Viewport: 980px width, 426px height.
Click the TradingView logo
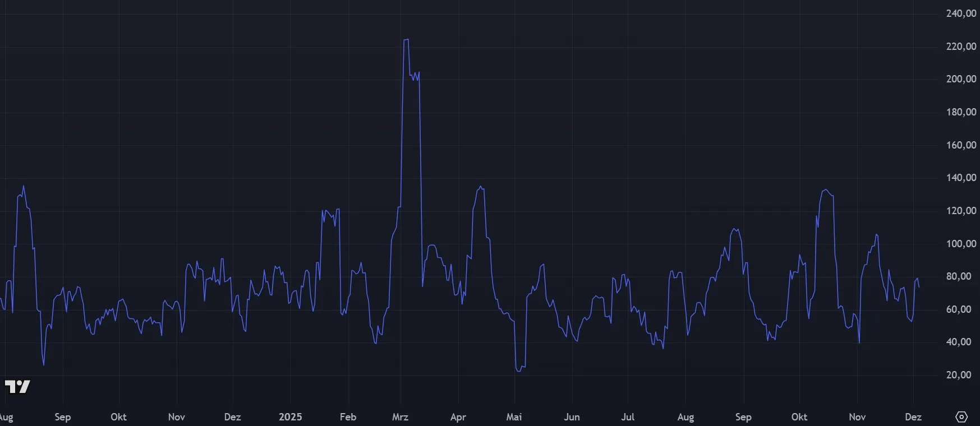[17, 387]
